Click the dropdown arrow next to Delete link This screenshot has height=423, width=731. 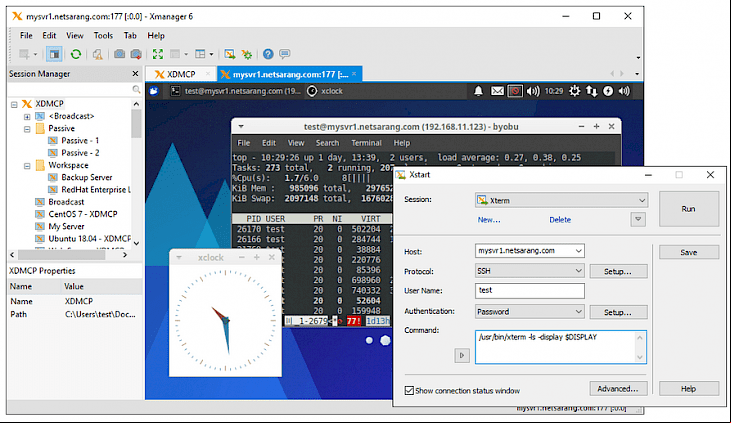(x=638, y=219)
